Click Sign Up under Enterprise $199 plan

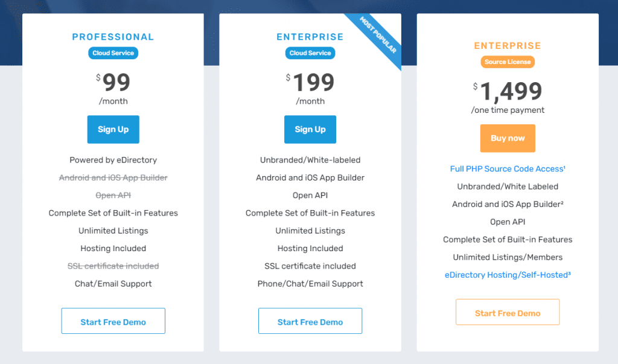[310, 129]
